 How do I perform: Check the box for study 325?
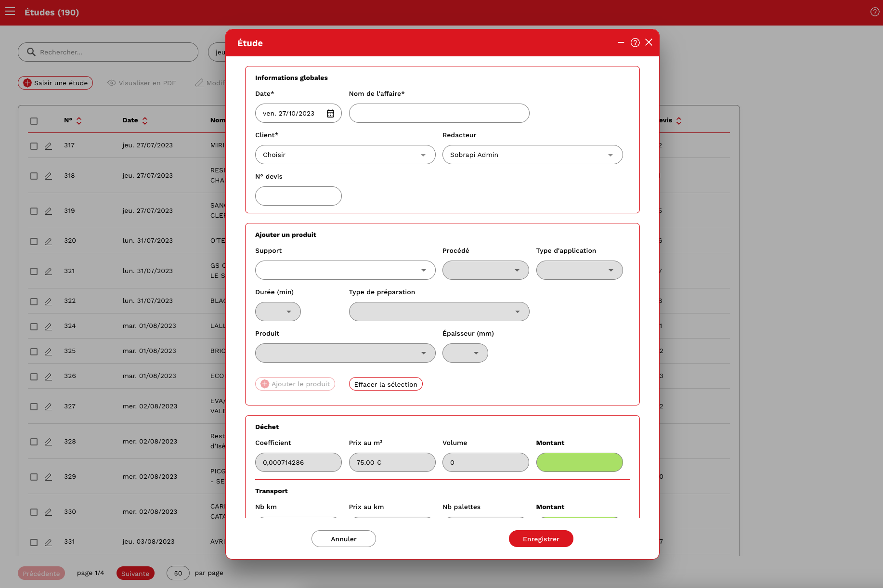(34, 352)
